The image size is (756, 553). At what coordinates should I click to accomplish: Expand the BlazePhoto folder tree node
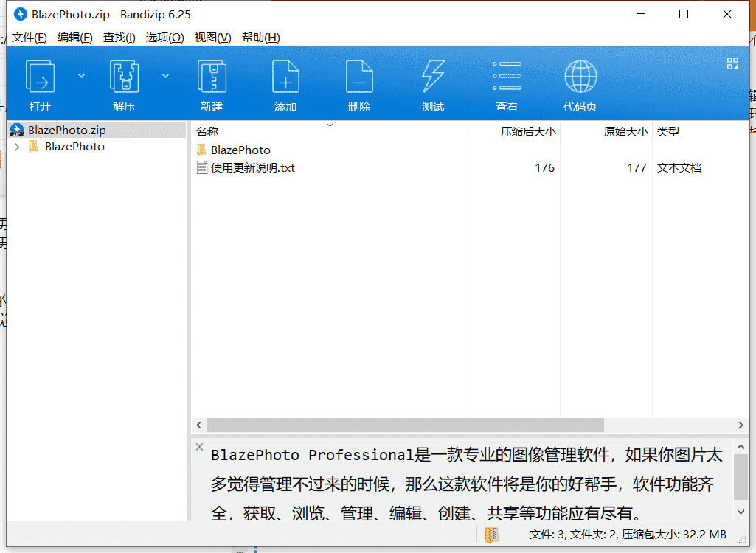18,147
